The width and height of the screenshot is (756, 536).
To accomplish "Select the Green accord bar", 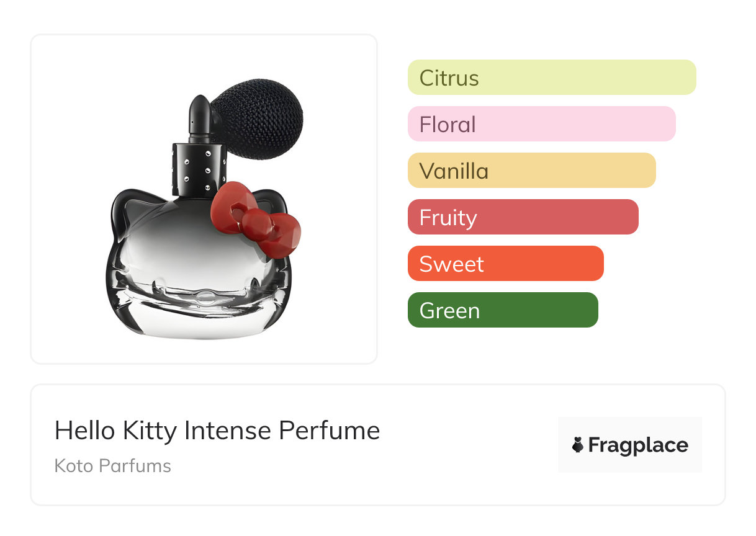I will click(x=502, y=310).
